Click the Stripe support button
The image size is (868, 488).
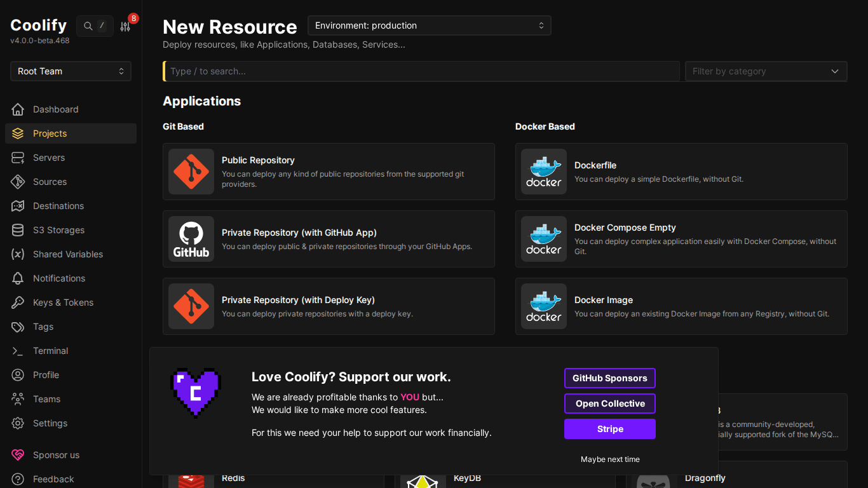click(609, 429)
